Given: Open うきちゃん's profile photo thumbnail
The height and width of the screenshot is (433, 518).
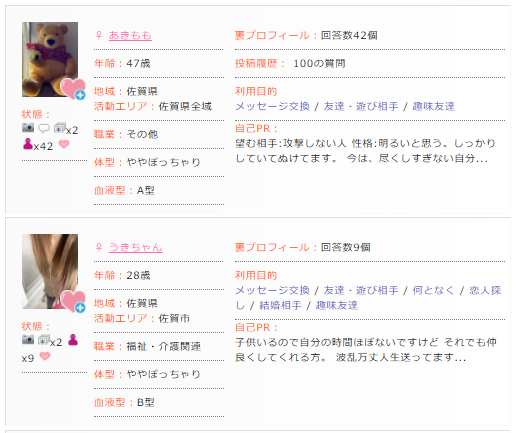Looking at the screenshot, I should coord(50,271).
